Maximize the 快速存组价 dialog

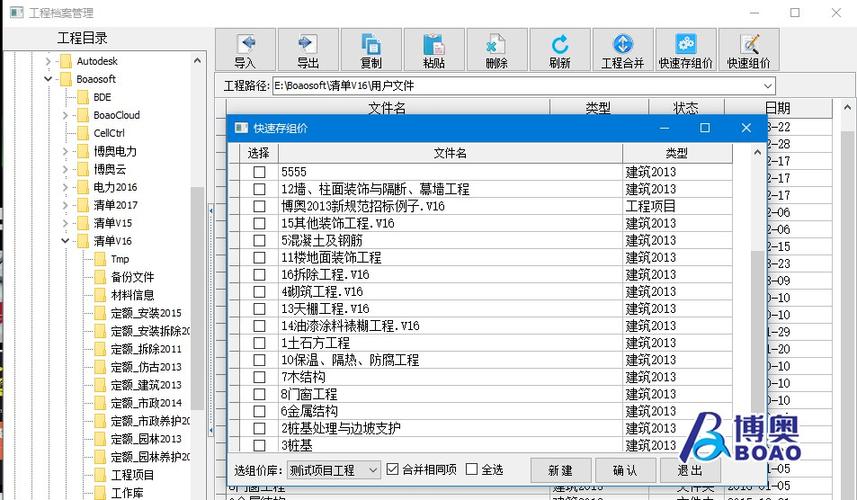click(705, 128)
